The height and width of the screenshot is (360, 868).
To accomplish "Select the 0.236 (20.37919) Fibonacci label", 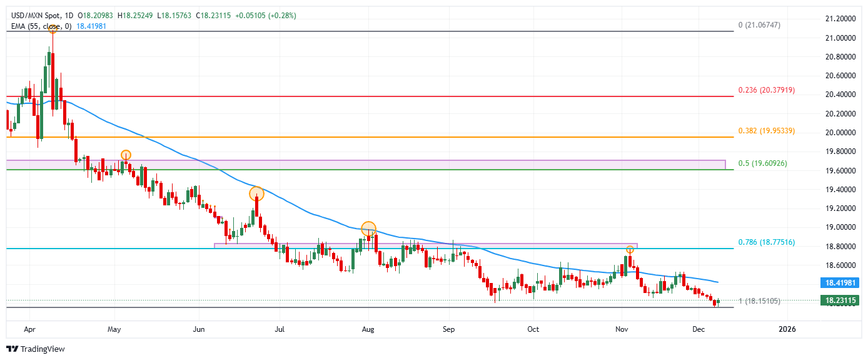I will click(766, 90).
